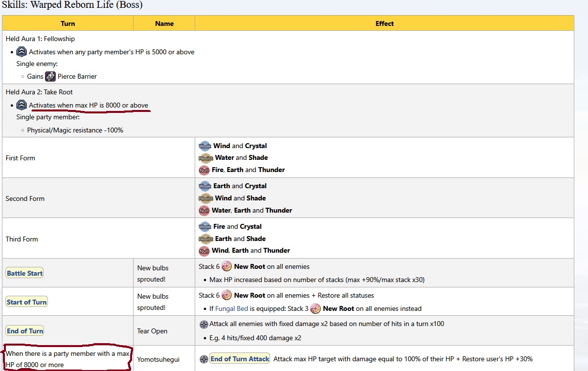Open the Battle Start link
588x371 pixels.
coord(25,273)
